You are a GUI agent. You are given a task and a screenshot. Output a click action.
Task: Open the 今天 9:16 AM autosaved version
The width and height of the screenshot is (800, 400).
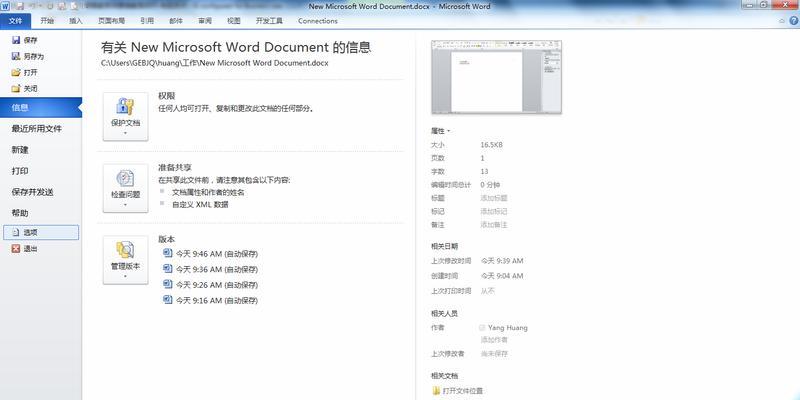217,301
